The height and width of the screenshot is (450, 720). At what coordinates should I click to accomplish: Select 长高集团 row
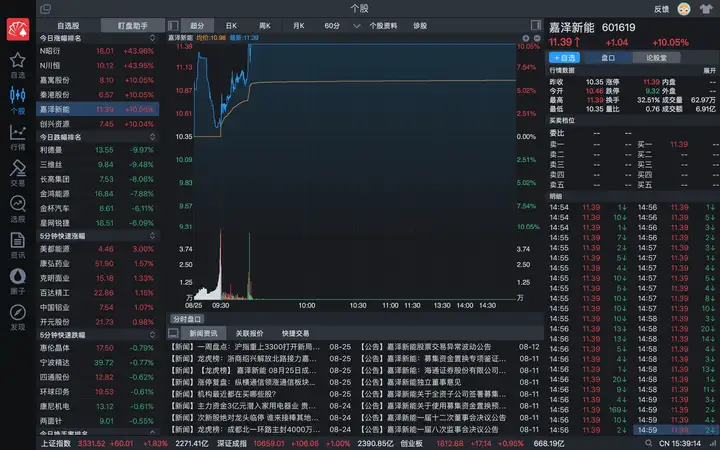coord(98,179)
